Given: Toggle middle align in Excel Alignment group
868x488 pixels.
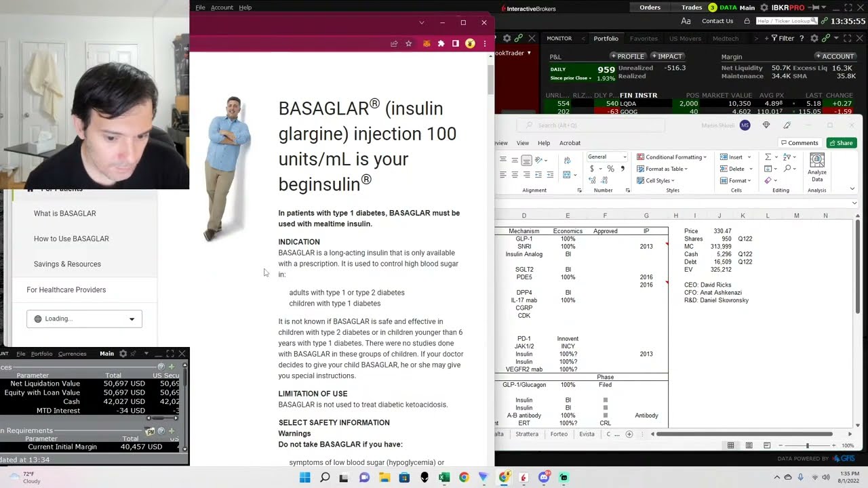Looking at the screenshot, I should [515, 160].
